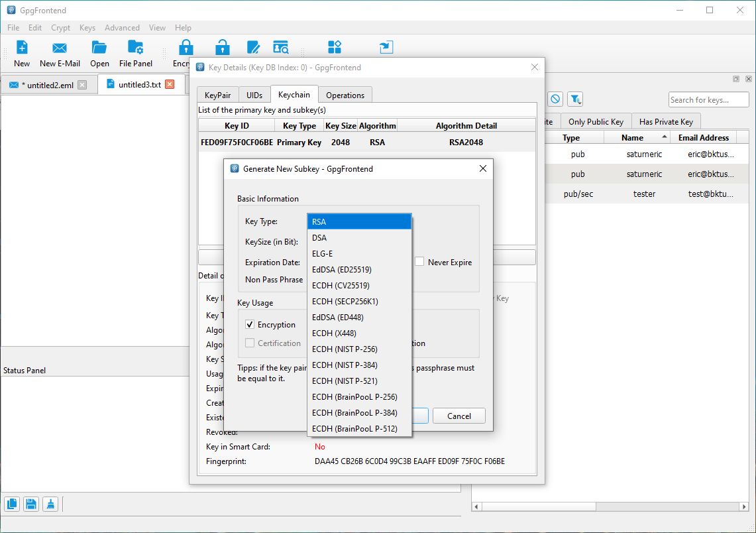
Task: Click the disabled Certification checkbox
Action: click(250, 343)
